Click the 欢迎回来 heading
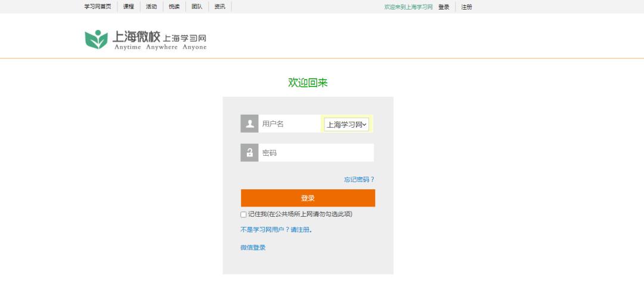Viewport: 644px width, 286px height. (x=308, y=83)
